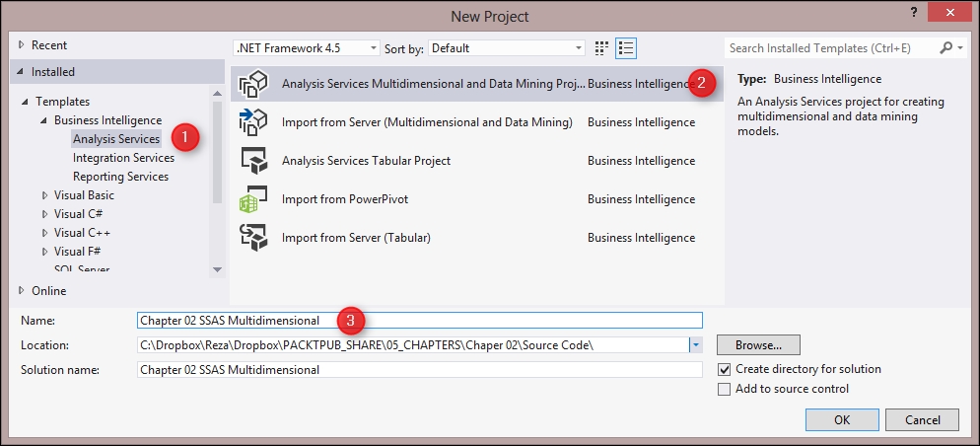Click the template tree scrollbar thumb
The image size is (980, 446).
[x=217, y=151]
